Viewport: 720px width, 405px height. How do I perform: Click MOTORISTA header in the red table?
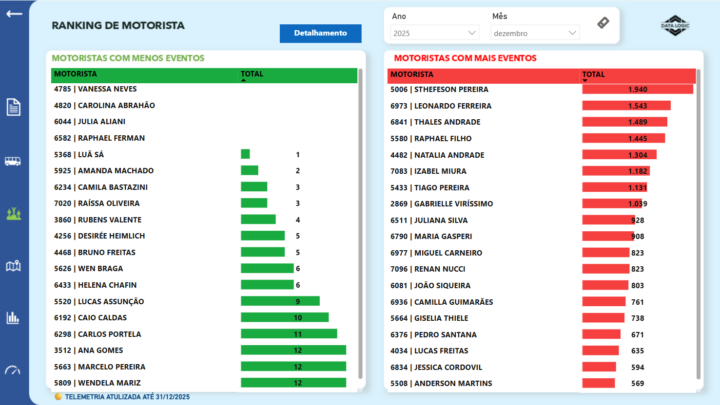coord(412,74)
